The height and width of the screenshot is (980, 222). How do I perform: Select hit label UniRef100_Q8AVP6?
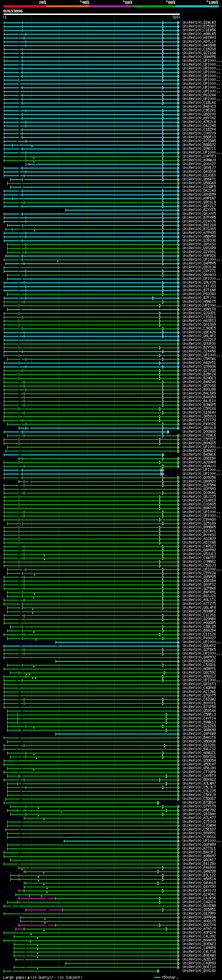[199, 57]
